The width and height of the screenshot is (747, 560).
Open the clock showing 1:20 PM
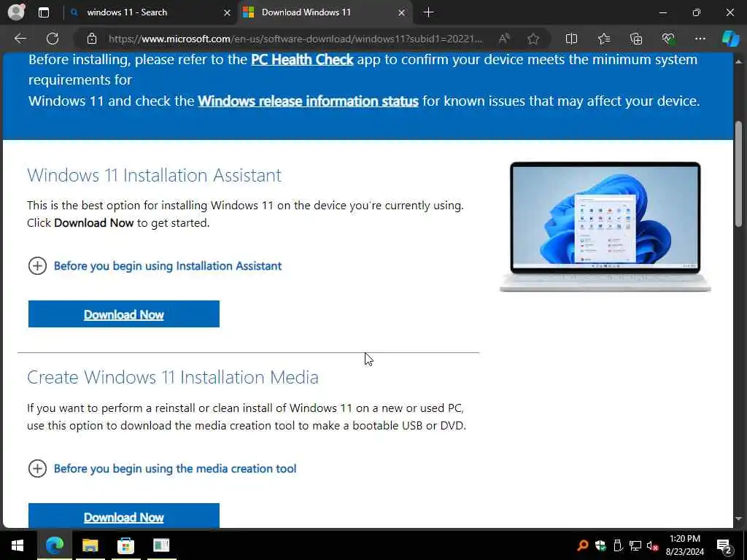pyautogui.click(x=684, y=545)
